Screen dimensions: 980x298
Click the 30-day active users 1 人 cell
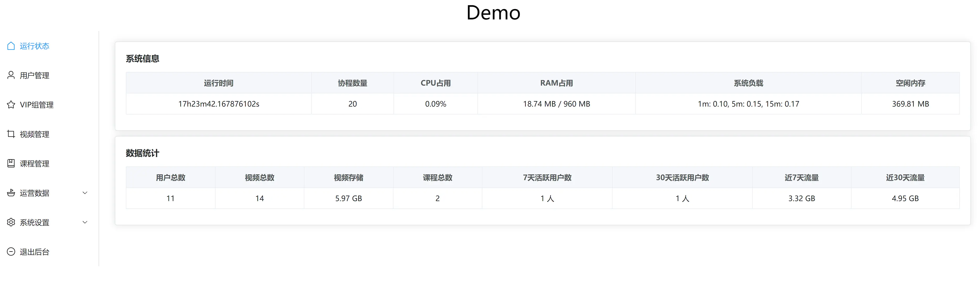(x=682, y=198)
